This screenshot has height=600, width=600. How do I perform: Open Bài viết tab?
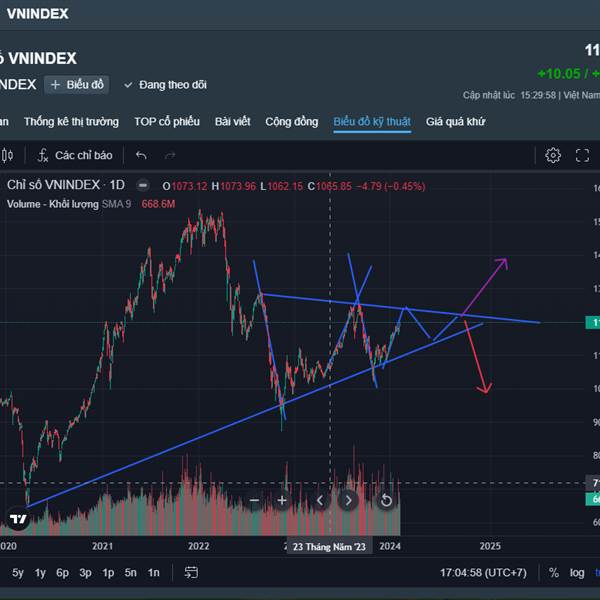click(x=232, y=122)
